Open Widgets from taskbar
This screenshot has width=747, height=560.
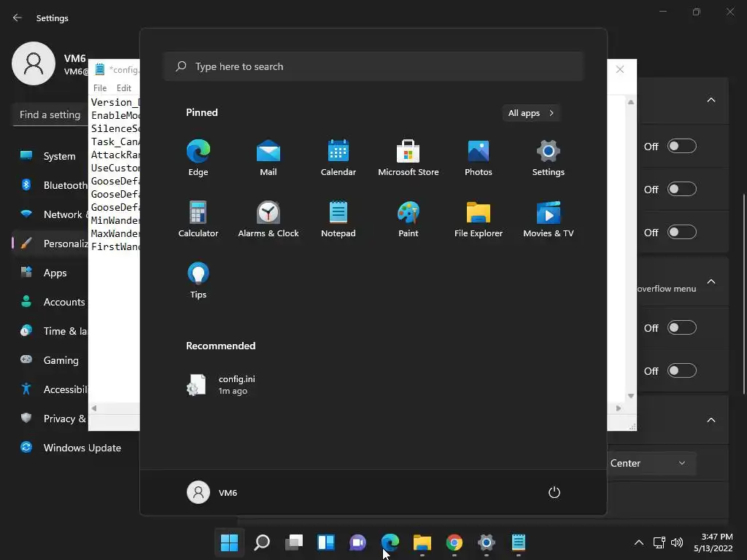[x=326, y=542]
